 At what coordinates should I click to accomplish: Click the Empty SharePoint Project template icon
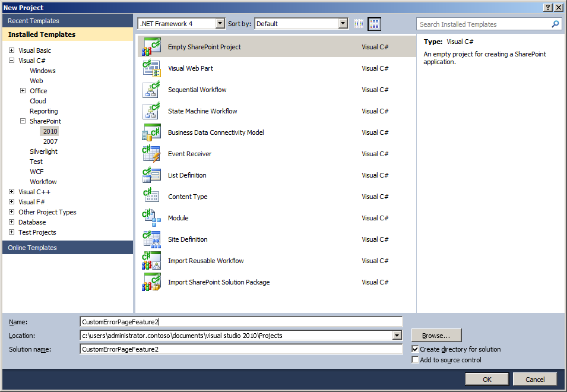point(151,47)
